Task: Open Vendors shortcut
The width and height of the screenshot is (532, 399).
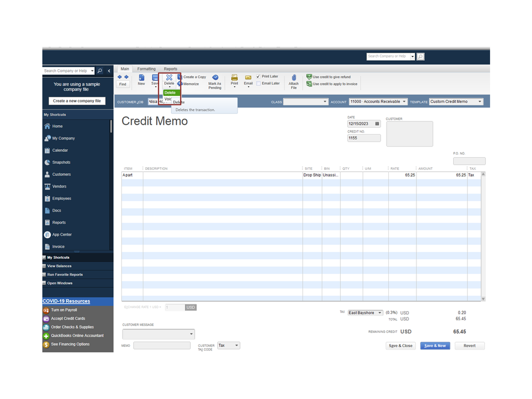Action: click(x=55, y=186)
